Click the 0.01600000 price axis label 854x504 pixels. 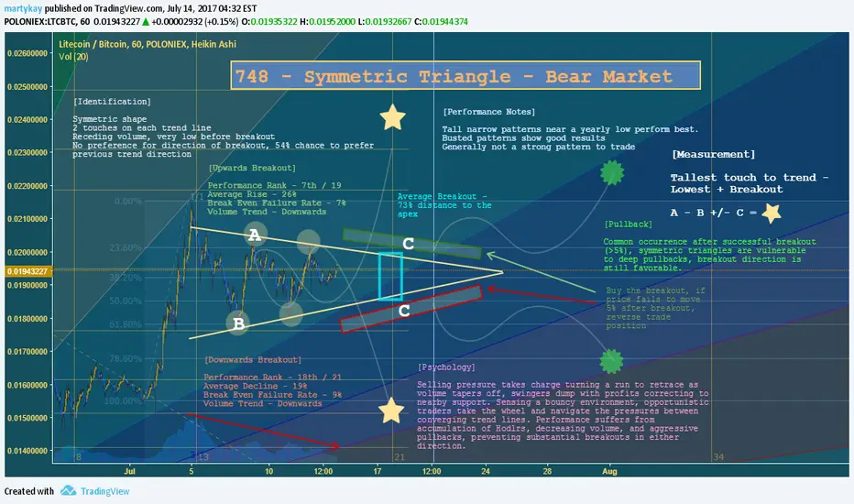tap(27, 385)
